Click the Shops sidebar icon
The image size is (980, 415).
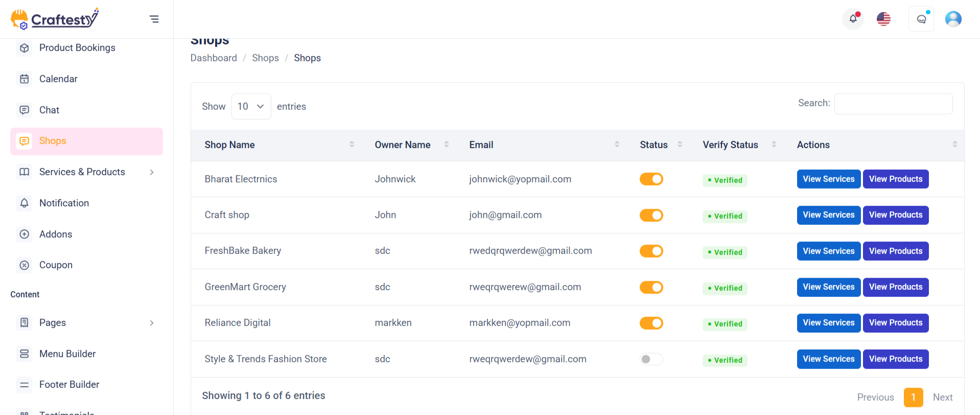click(24, 141)
